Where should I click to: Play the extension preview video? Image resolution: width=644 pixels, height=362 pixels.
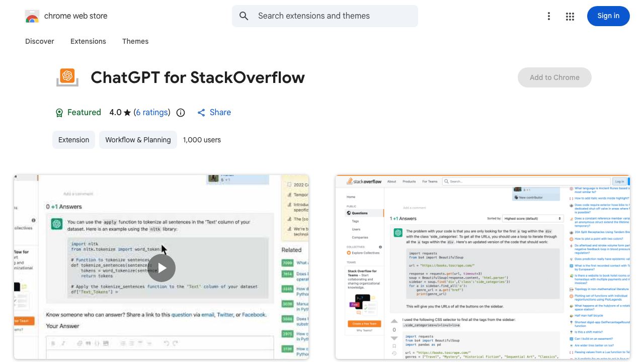[x=162, y=268]
